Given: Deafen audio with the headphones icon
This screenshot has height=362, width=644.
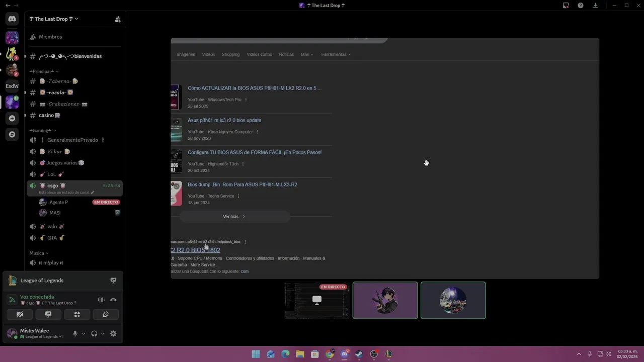Looking at the screenshot, I should [94, 333].
